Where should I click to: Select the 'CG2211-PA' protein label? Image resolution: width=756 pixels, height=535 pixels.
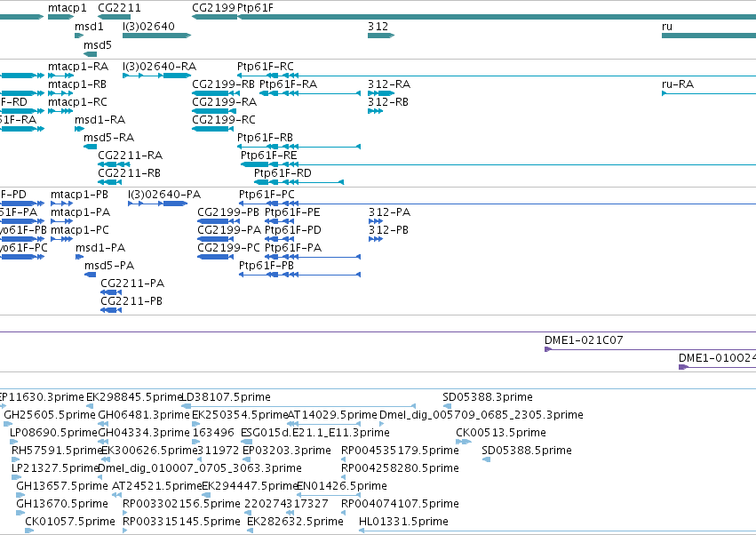(132, 283)
